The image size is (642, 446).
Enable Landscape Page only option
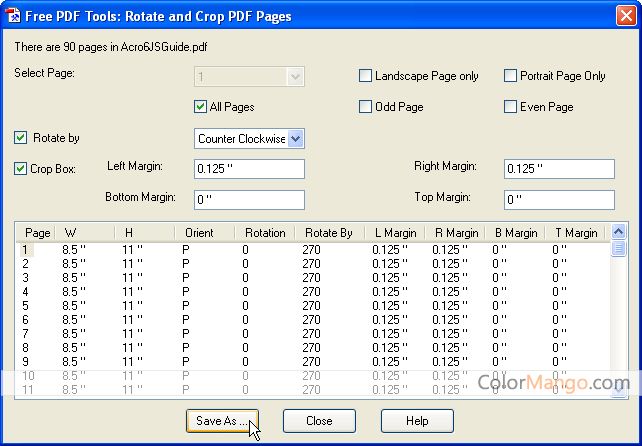pos(367,76)
